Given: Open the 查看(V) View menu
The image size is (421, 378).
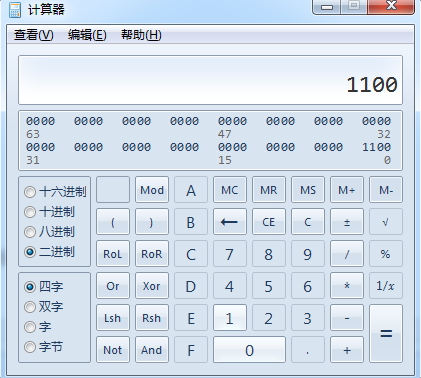Looking at the screenshot, I should point(33,35).
